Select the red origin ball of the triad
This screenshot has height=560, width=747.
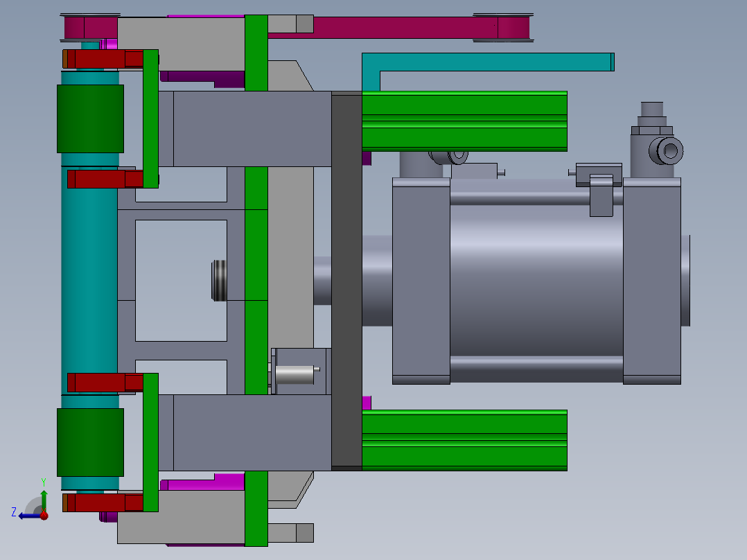point(44,515)
